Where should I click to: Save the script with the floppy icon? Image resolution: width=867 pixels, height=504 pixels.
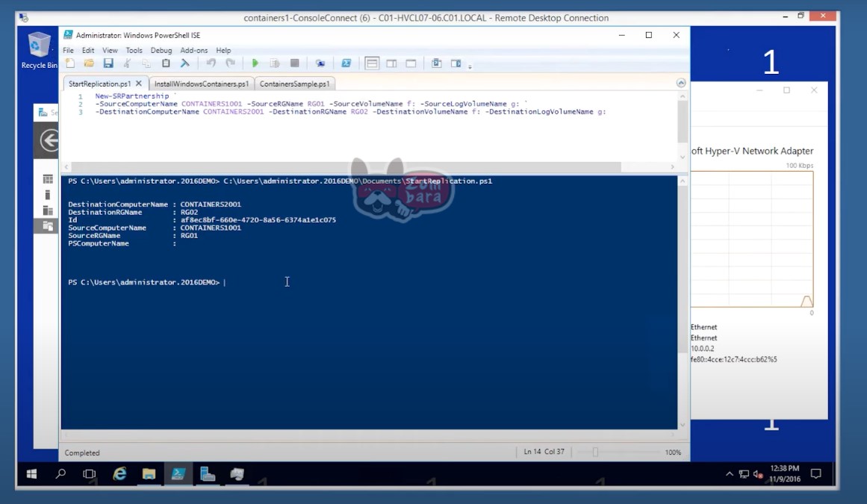tap(108, 63)
